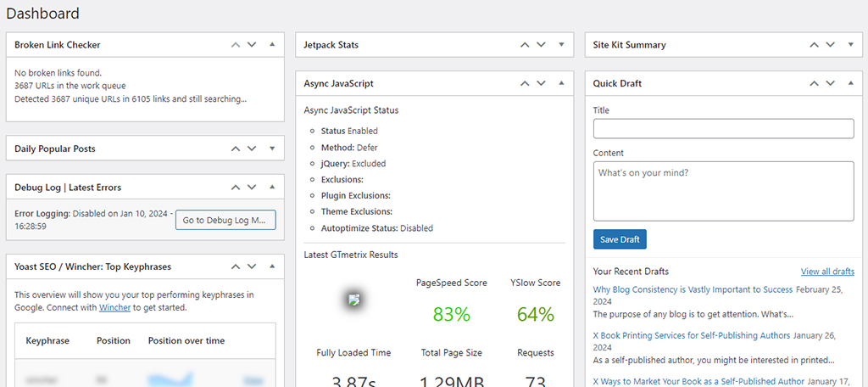Expand the Jetpack Stats panel

coord(561,45)
